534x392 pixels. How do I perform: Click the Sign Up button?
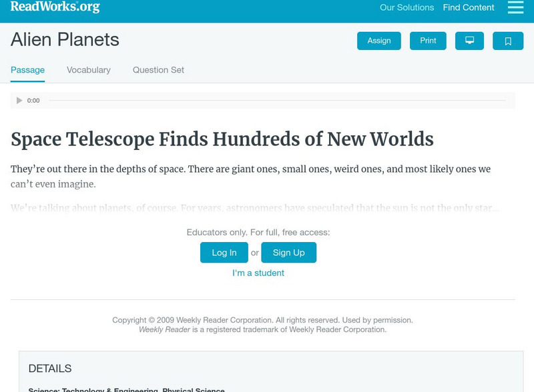pyautogui.click(x=288, y=253)
